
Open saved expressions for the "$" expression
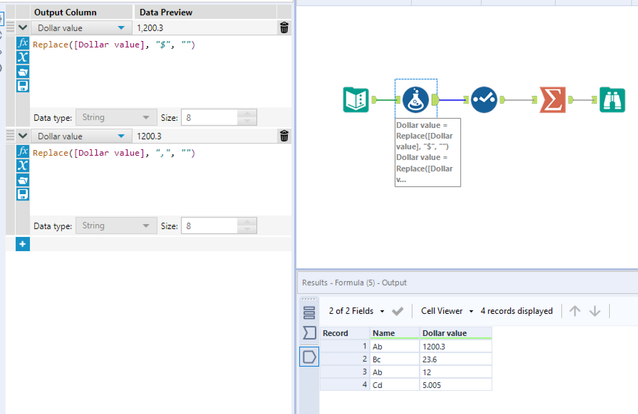click(23, 72)
